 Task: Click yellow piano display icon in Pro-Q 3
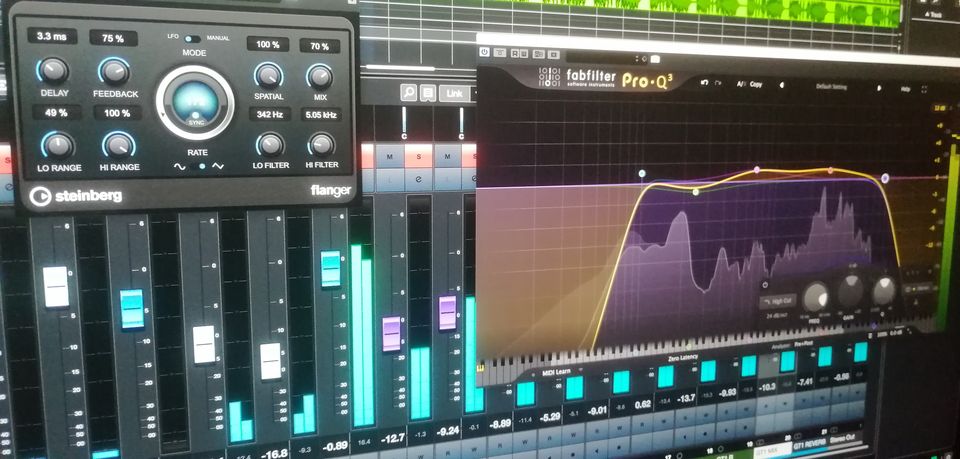[x=481, y=368]
